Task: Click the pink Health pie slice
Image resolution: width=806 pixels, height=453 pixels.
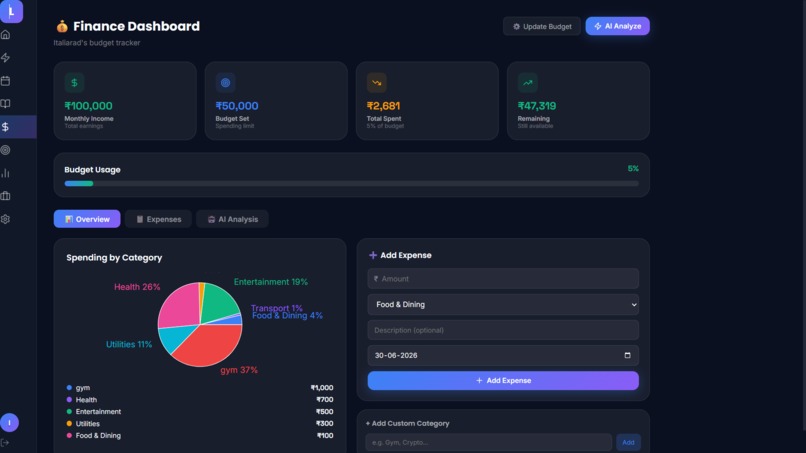Action: 179,306
